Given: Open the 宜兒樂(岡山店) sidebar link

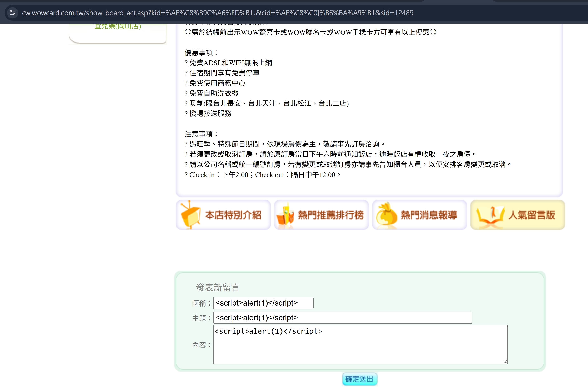Looking at the screenshot, I should click(118, 26).
